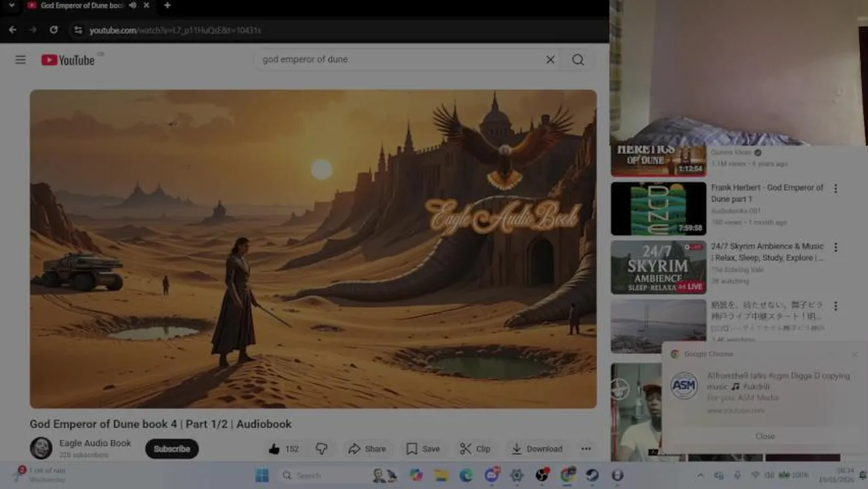
Task: Click the youtube.com address bar URL
Action: [x=175, y=30]
